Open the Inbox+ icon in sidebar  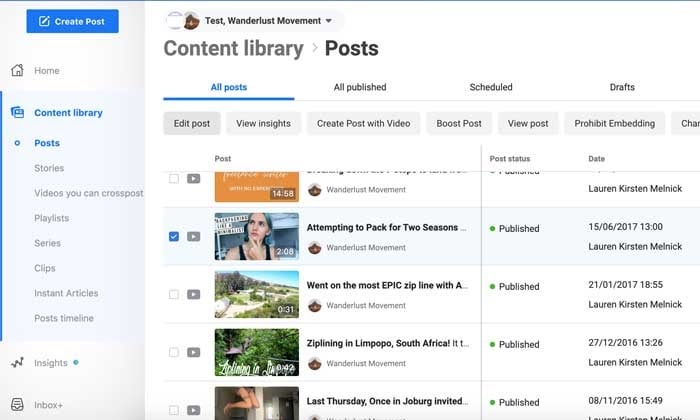(x=17, y=404)
